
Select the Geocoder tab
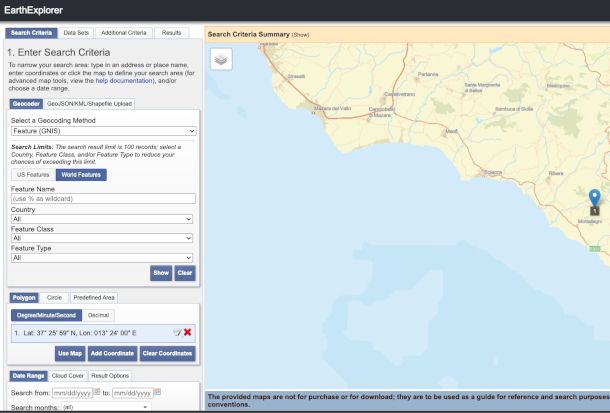[26, 104]
